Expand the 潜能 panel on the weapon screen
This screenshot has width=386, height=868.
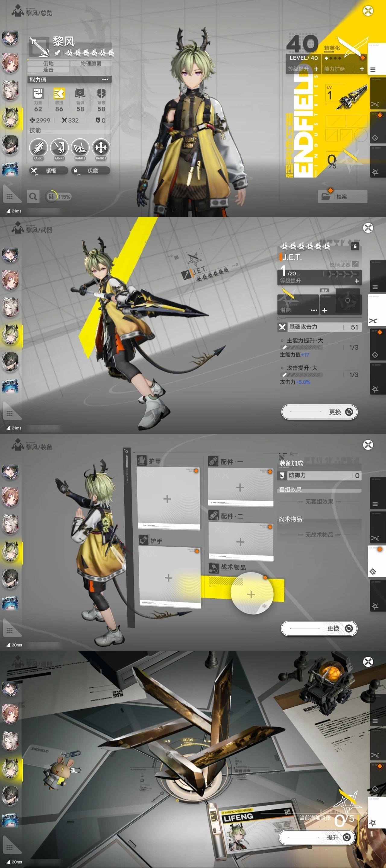(314, 310)
